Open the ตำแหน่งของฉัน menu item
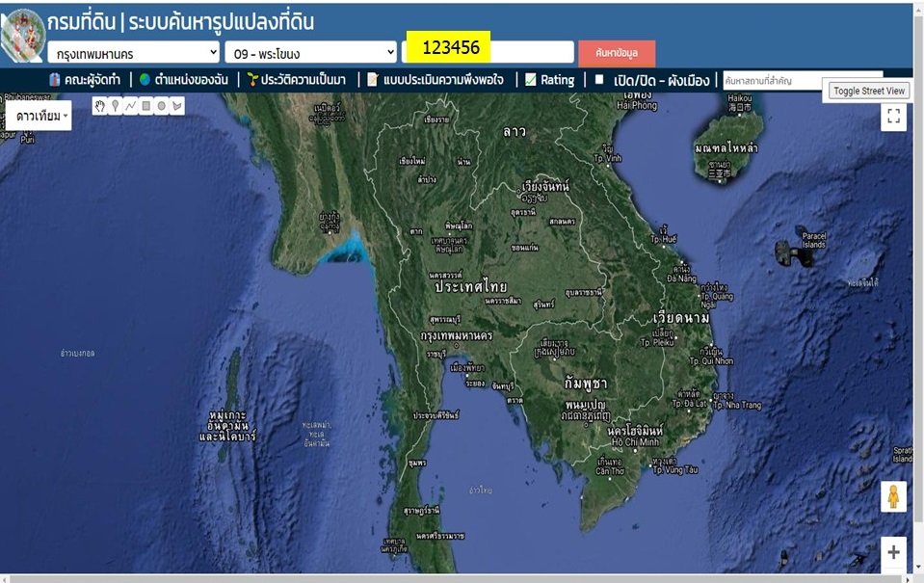 pyautogui.click(x=184, y=80)
